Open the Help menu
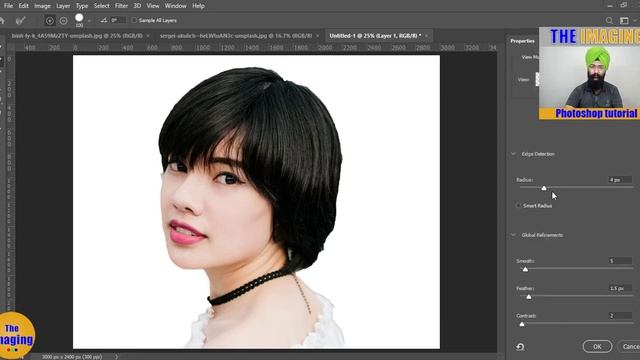The image size is (640, 360). coord(198,6)
